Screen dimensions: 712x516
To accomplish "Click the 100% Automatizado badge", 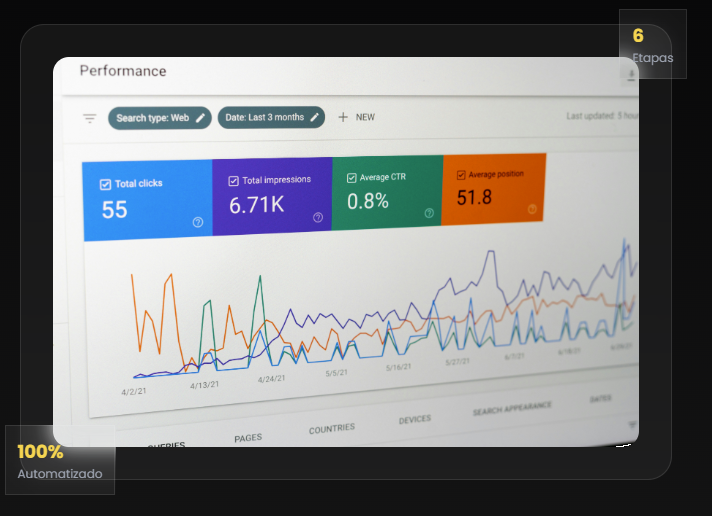I will pyautogui.click(x=60, y=460).
